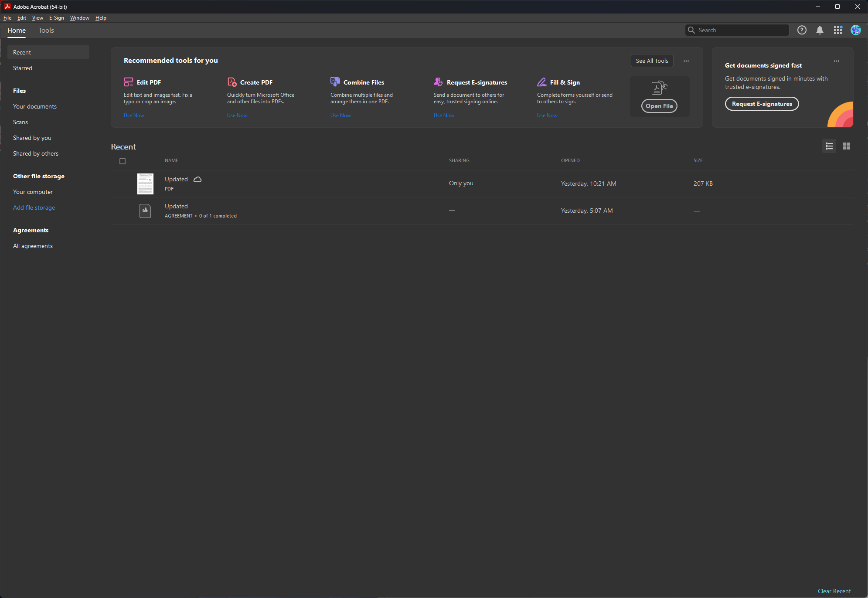Screen dimensions: 868x598
Task: Open the notifications bell
Action: click(820, 30)
